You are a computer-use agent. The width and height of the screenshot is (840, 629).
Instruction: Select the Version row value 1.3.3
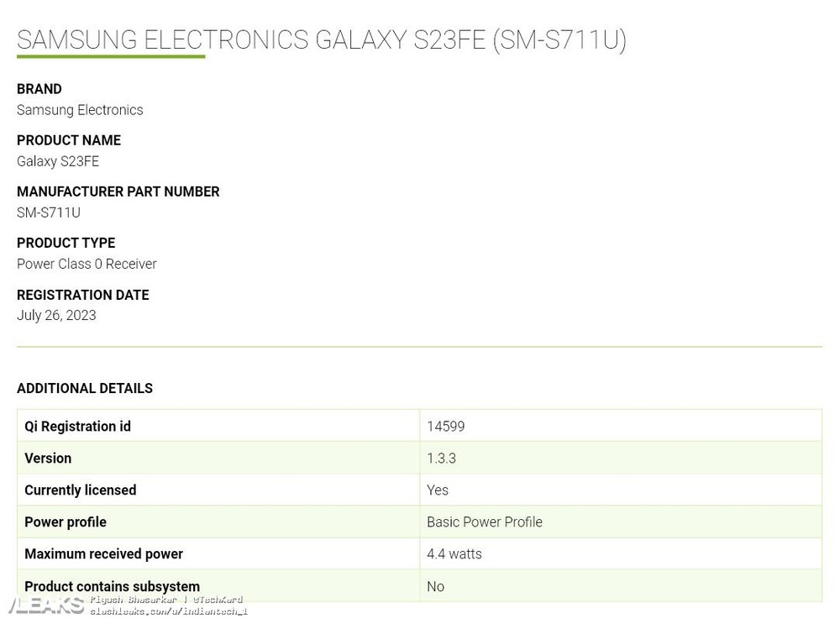point(442,459)
